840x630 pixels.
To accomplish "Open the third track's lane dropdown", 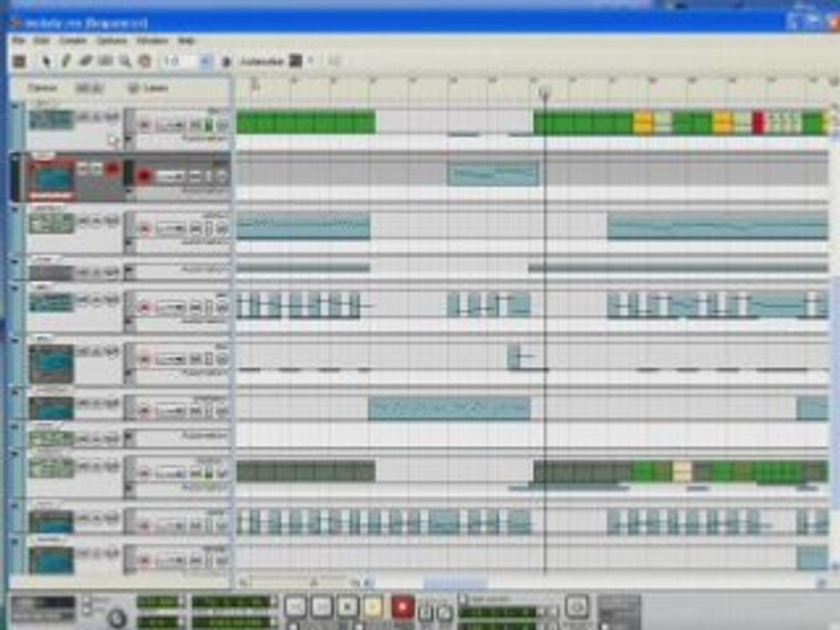I will tap(171, 229).
